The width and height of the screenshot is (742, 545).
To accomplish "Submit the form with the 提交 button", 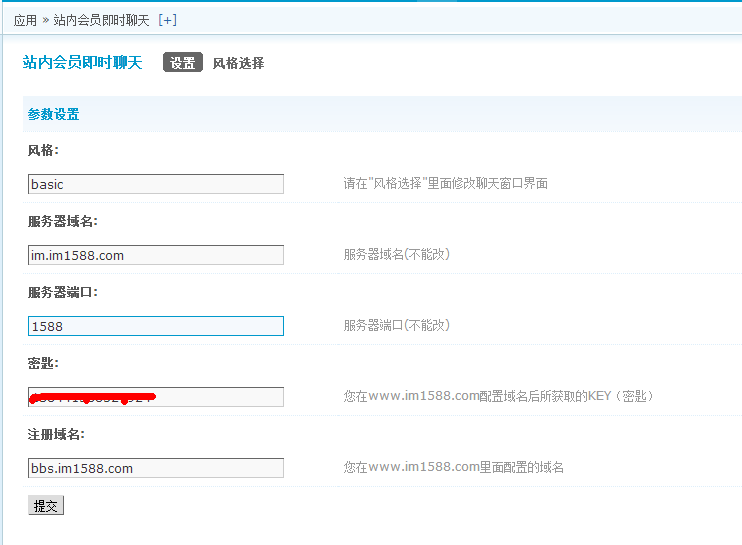I will (x=45, y=506).
